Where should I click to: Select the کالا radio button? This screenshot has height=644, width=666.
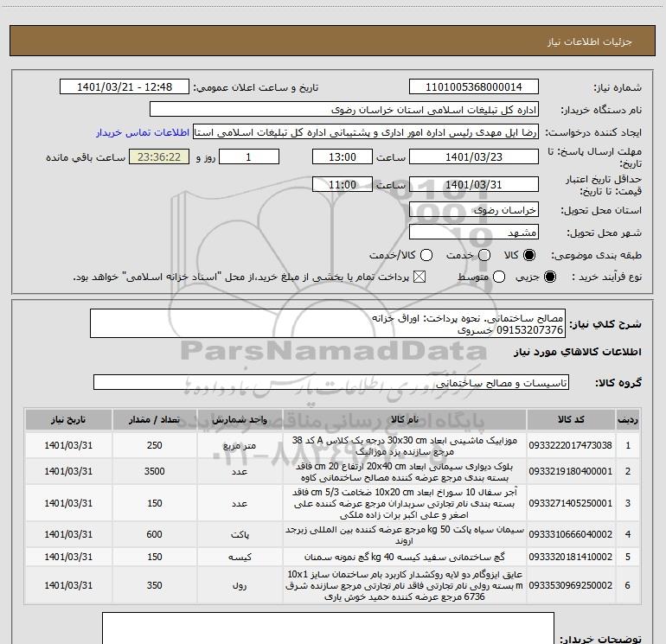tap(529, 255)
